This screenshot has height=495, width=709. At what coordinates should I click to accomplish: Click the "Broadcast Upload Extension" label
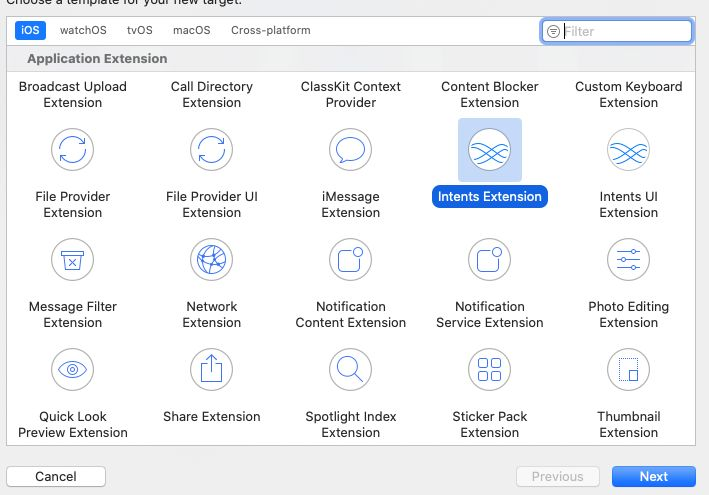coord(73,94)
